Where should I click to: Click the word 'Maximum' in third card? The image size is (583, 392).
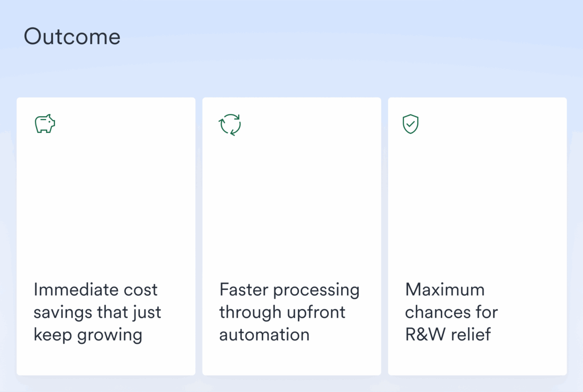point(445,290)
